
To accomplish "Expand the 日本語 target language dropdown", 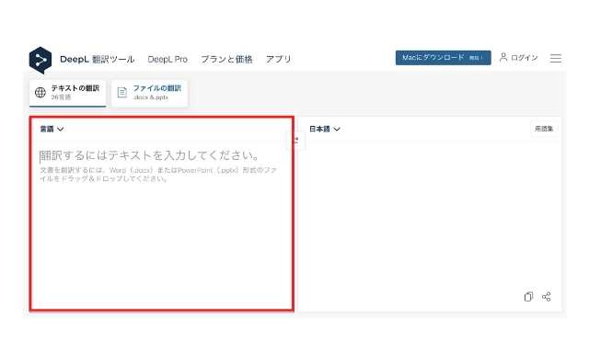I will pyautogui.click(x=325, y=129).
